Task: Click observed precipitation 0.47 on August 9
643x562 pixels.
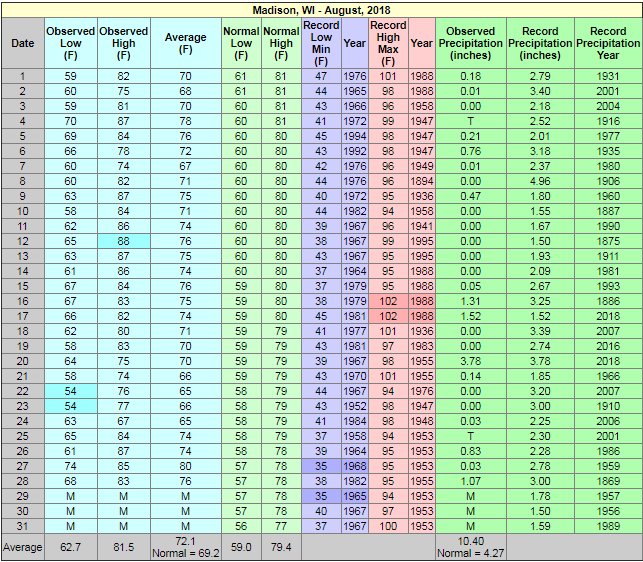Action: [x=470, y=196]
